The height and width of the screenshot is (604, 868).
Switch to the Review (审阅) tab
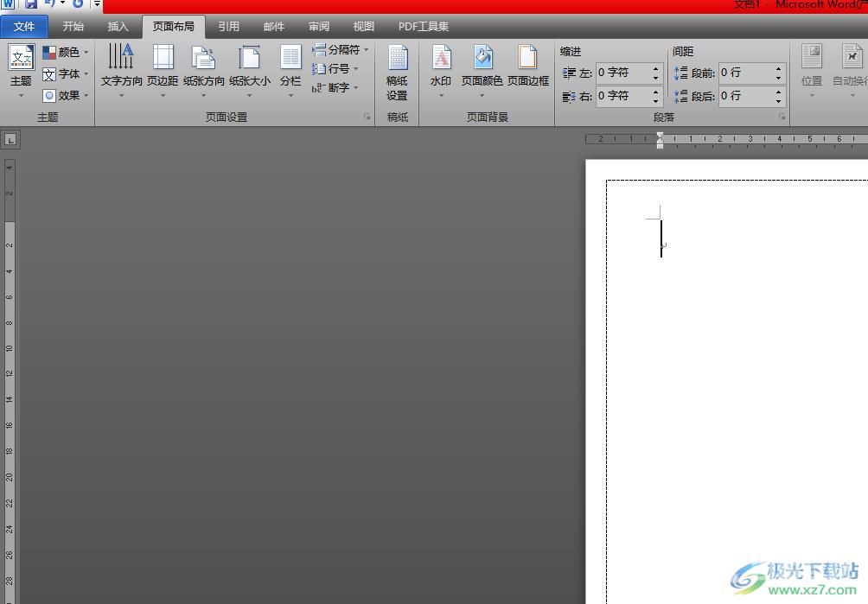(319, 27)
